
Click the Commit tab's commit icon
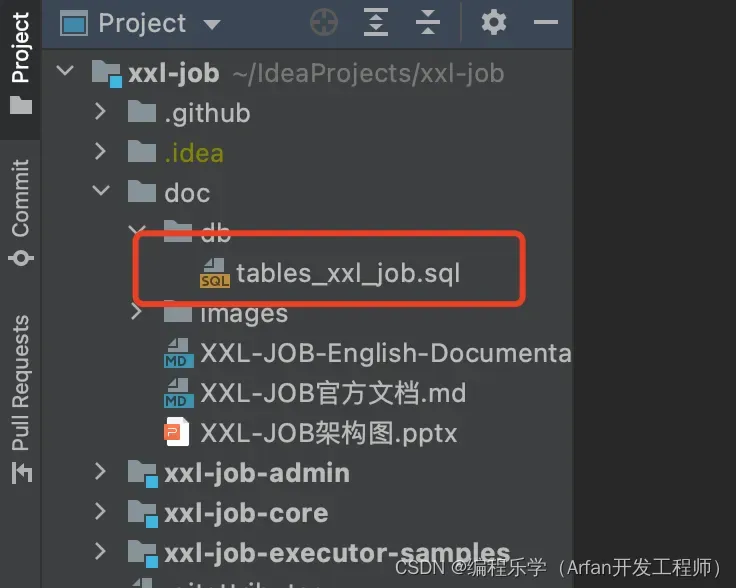pyautogui.click(x=21, y=258)
